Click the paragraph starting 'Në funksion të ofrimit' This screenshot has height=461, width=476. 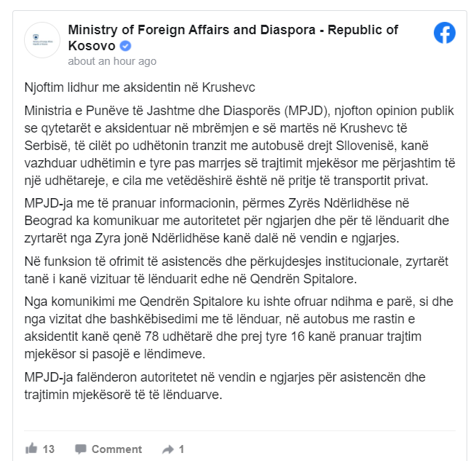[x=236, y=270]
